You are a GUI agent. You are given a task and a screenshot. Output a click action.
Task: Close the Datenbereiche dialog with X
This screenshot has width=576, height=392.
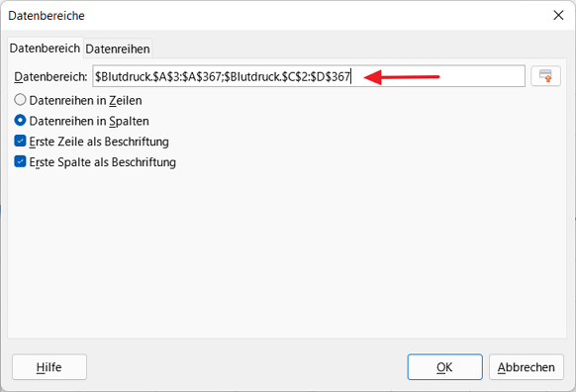click(x=558, y=16)
